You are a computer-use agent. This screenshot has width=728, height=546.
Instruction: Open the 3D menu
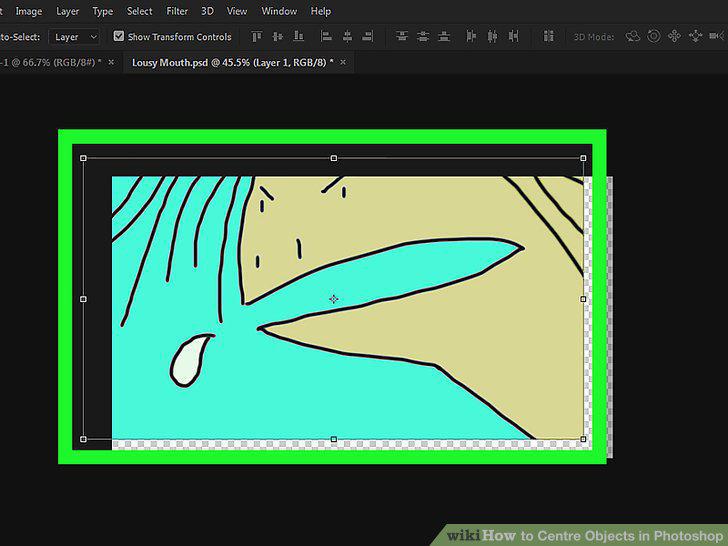207,11
